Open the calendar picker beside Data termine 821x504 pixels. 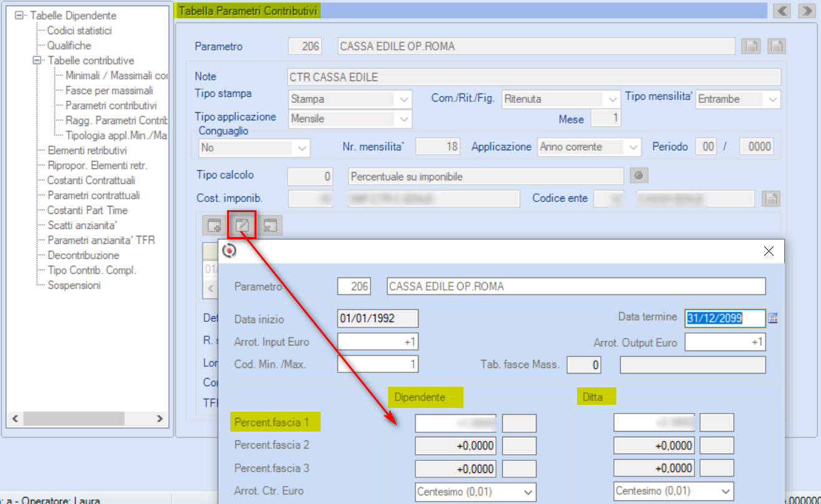coord(773,318)
